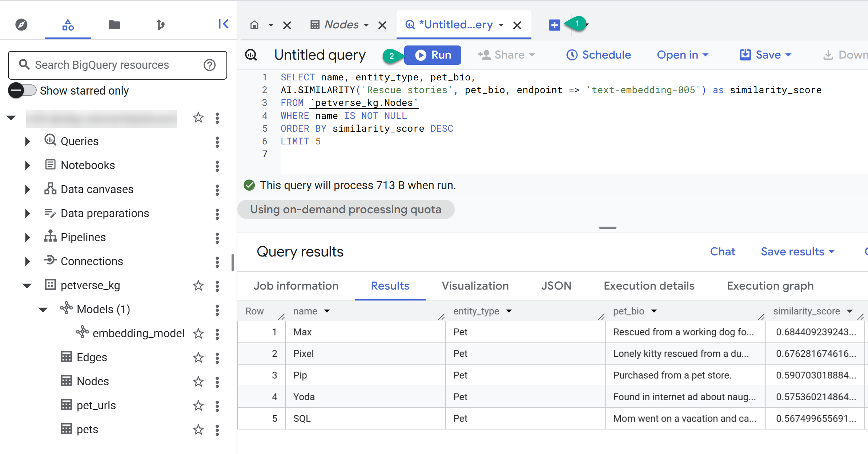Viewport: 868px width, 454px height.
Task: Open actions menu for pets table
Action: coord(217,430)
